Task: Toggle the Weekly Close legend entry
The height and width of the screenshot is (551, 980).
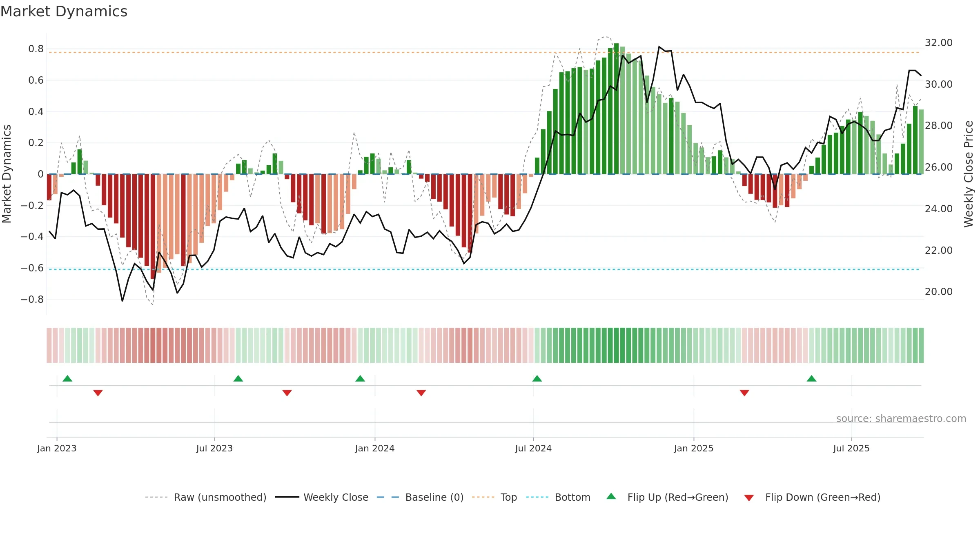Action: coord(322,497)
